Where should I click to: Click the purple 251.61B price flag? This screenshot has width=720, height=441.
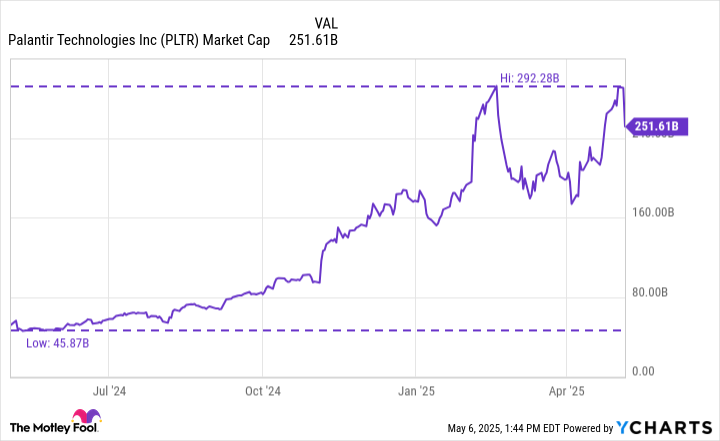point(657,126)
